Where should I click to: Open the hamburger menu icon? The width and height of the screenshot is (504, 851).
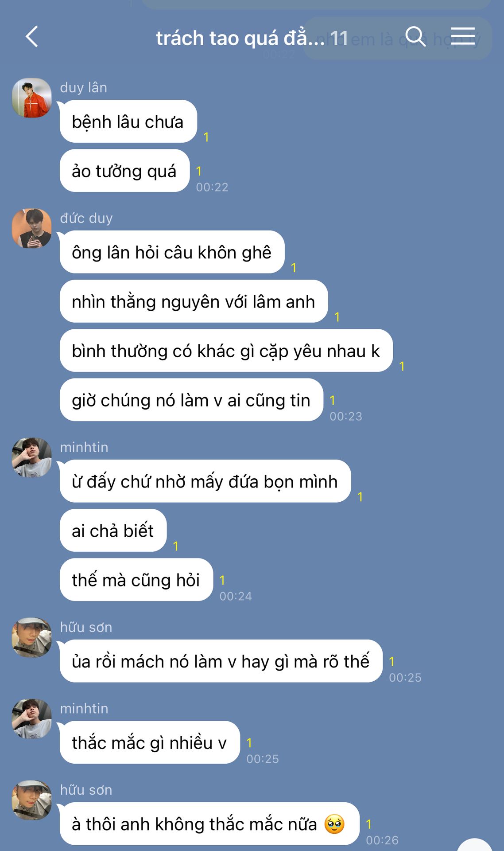point(463,36)
